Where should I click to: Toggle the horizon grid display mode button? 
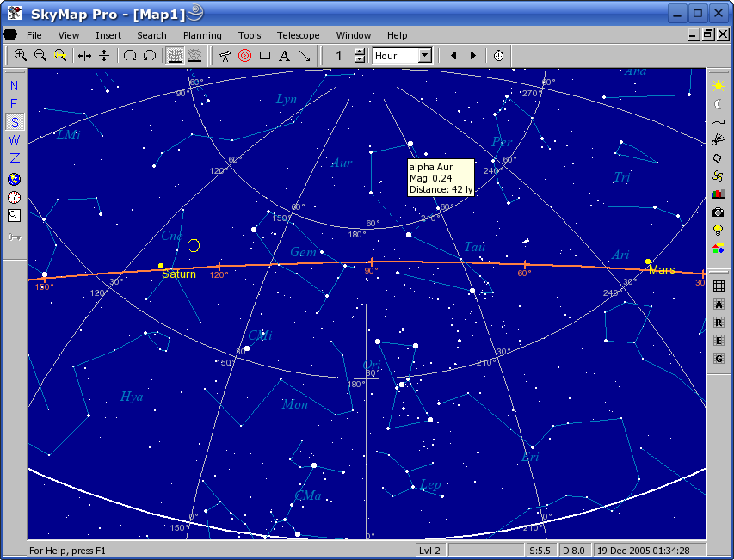pyautogui.click(x=175, y=56)
